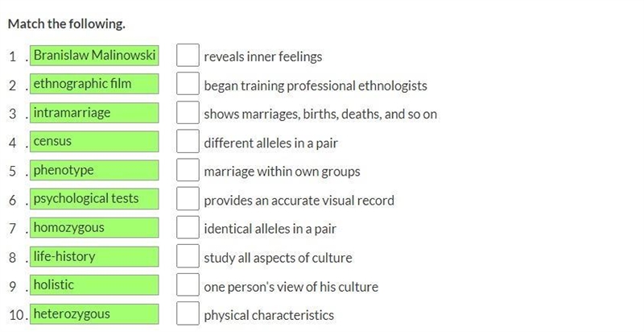Click the answer box beside 'reveals inner feelings'

click(188, 56)
